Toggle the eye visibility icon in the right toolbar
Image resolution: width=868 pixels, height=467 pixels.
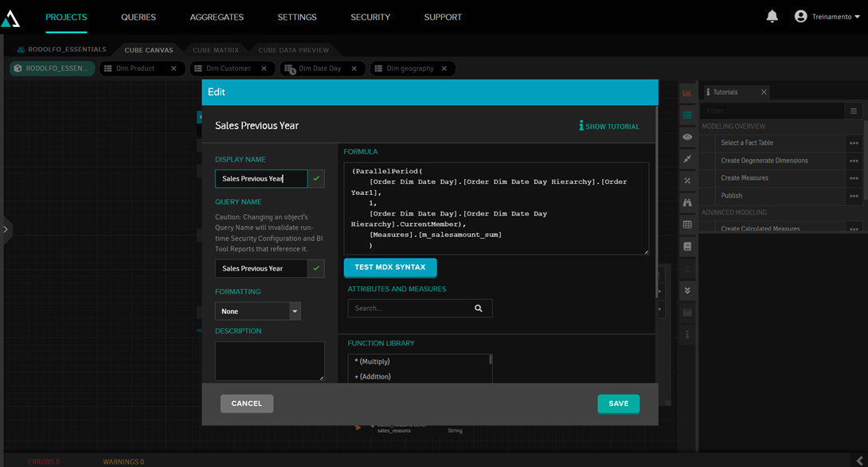pos(687,138)
